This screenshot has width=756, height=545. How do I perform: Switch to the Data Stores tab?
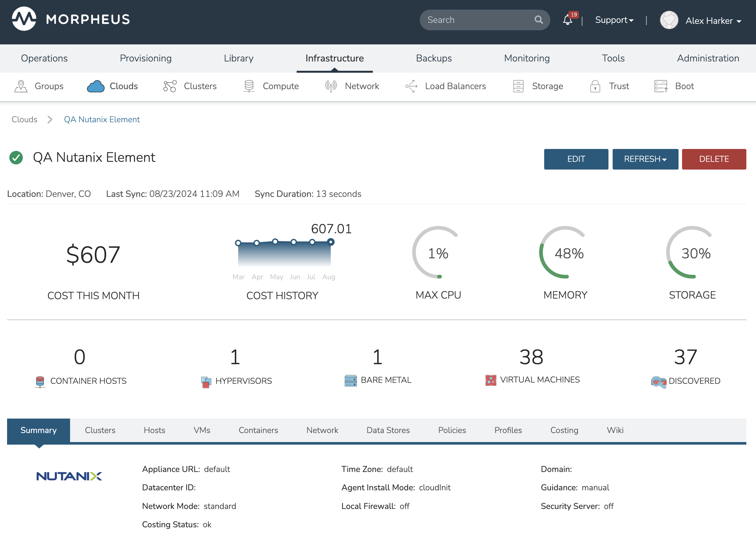click(388, 430)
